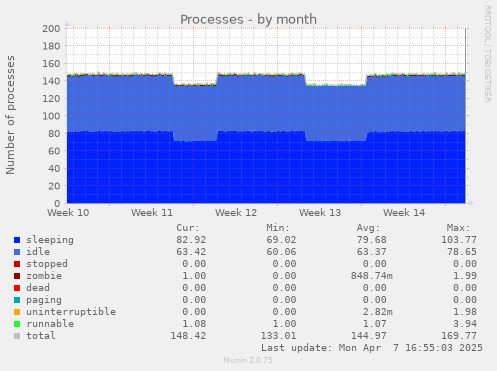Click the 'uninterruptible' legend label
Viewport: 497px width, 371px height.
pos(71,312)
